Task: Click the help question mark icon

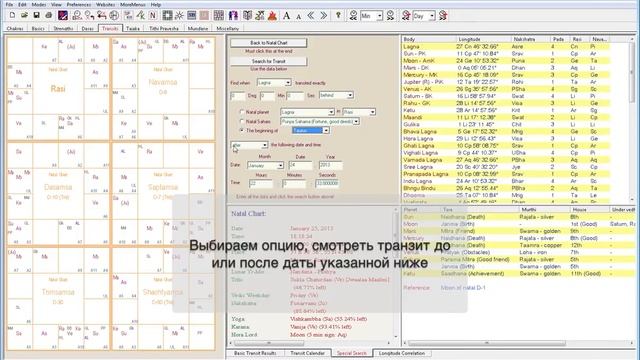Action: [338, 16]
